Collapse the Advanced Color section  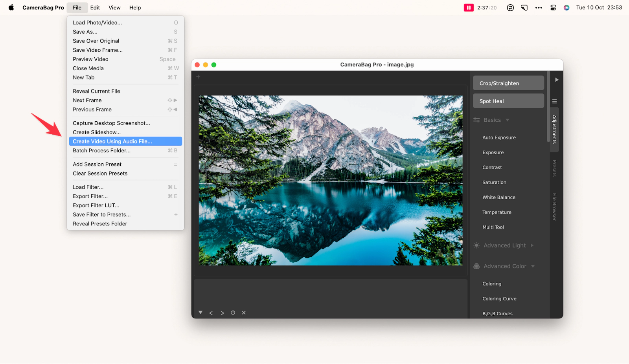(533, 266)
